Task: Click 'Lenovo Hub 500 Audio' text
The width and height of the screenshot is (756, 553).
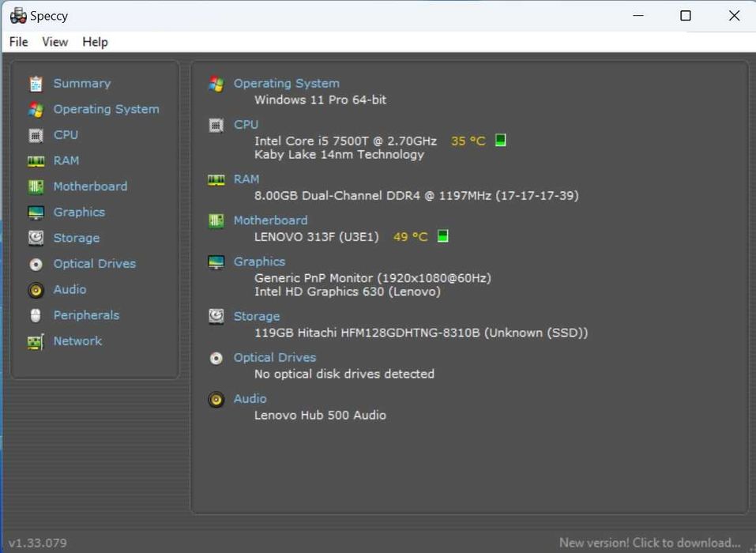Action: click(x=320, y=415)
